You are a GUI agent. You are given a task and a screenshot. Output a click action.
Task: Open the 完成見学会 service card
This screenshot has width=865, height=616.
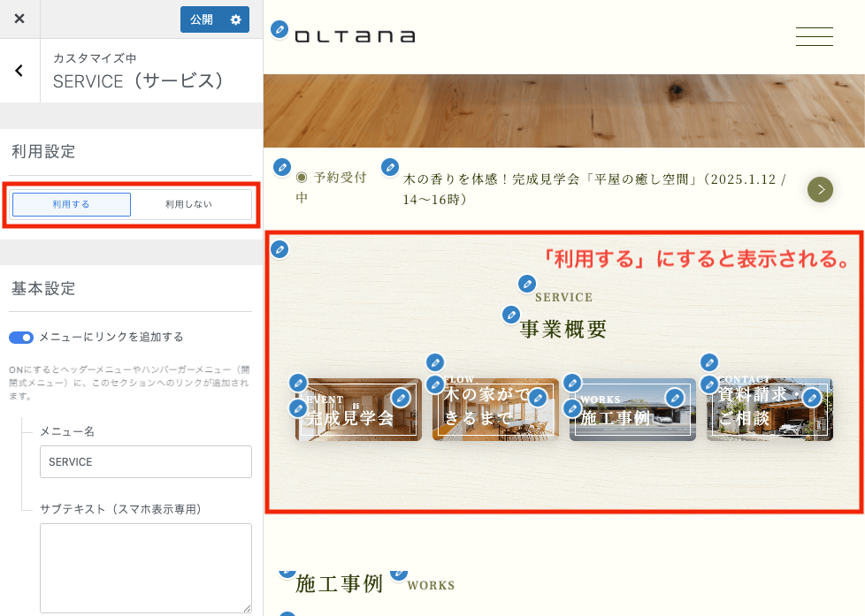tap(358, 410)
